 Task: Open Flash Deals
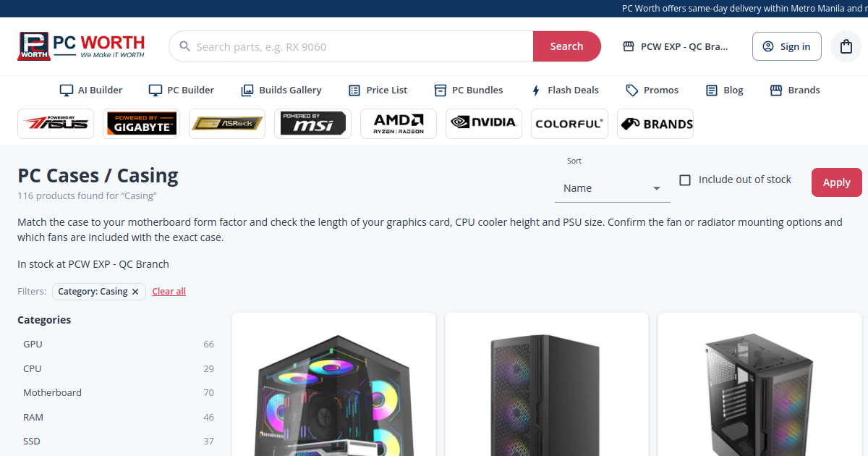click(565, 90)
